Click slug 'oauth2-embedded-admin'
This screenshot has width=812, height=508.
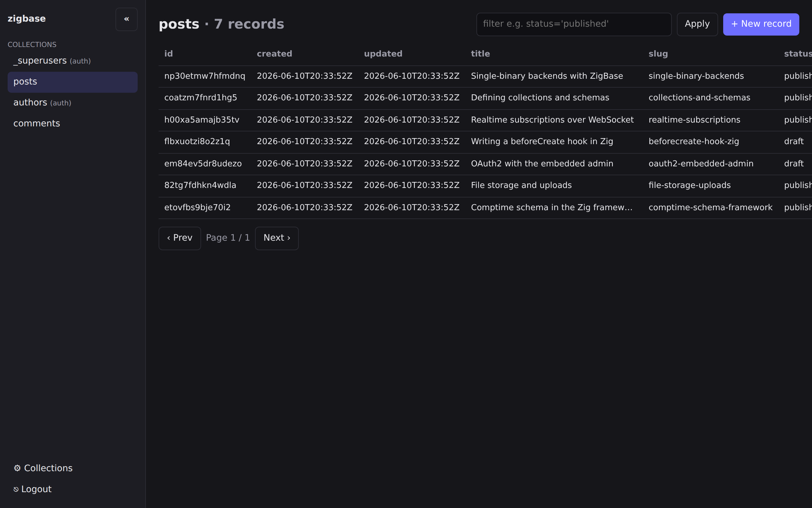pyautogui.click(x=701, y=164)
